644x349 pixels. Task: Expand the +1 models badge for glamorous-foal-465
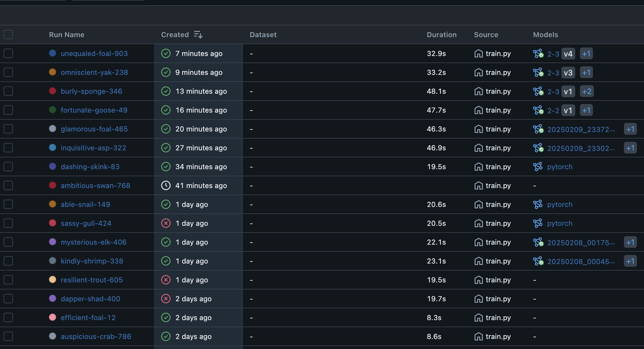tap(630, 129)
